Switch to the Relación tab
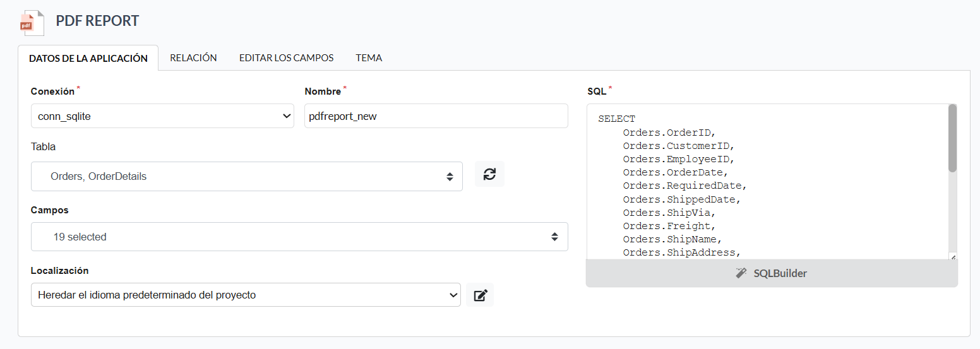The height and width of the screenshot is (349, 980). point(193,57)
